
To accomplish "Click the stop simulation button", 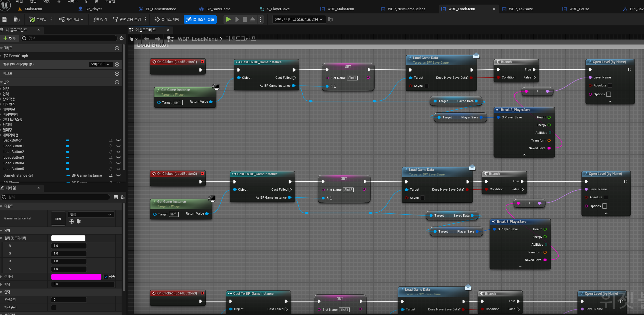I will tap(245, 19).
